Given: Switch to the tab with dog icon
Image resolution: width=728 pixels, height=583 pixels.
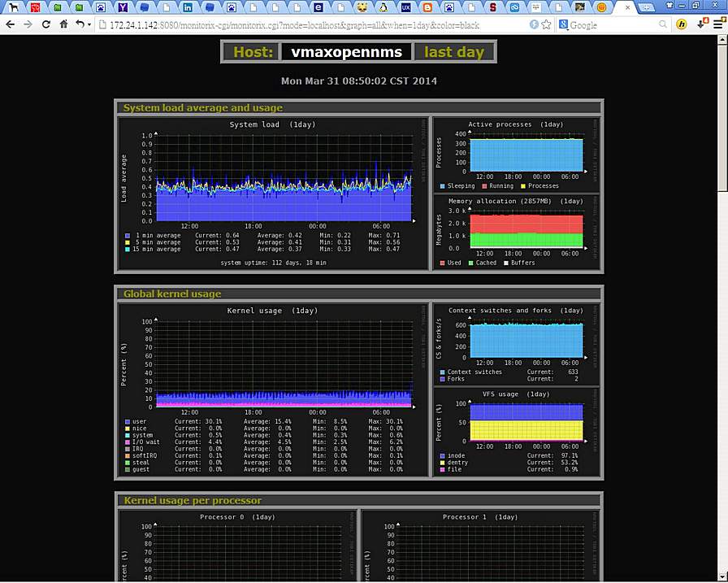Looking at the screenshot, I should (x=14, y=7).
